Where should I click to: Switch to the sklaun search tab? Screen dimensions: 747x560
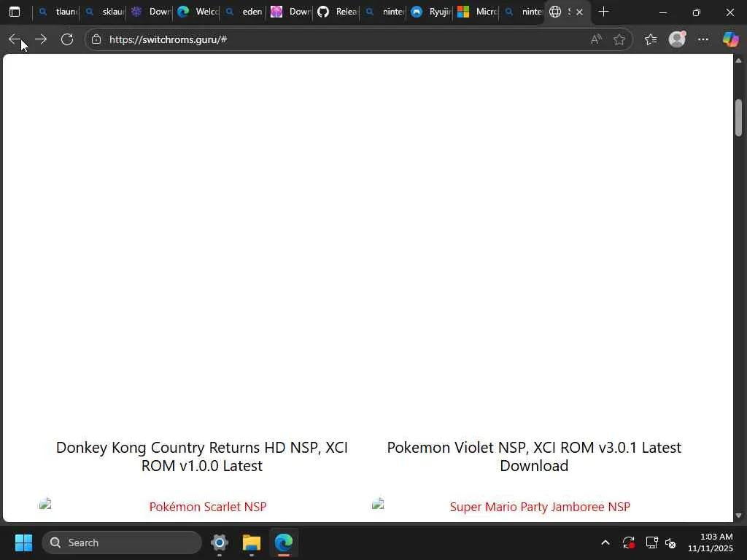pos(104,12)
